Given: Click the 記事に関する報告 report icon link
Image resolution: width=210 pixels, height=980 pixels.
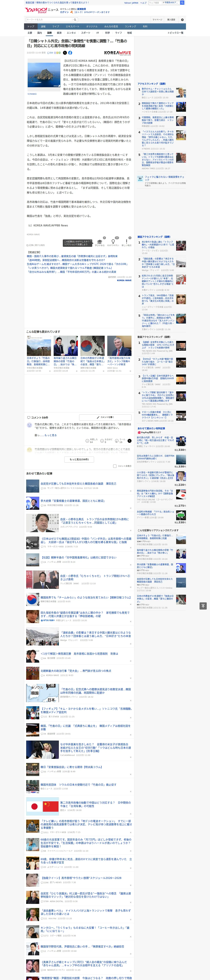Looking at the screenshot, I should point(36,245).
